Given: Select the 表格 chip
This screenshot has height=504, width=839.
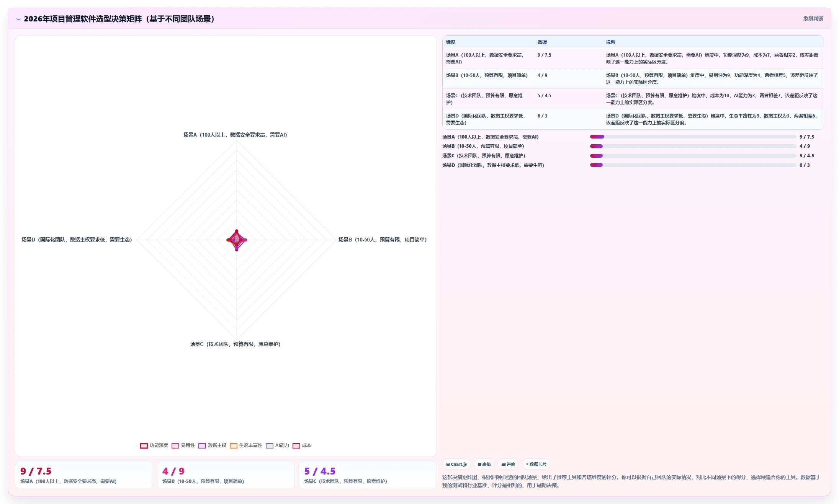Looking at the screenshot, I should 484,464.
